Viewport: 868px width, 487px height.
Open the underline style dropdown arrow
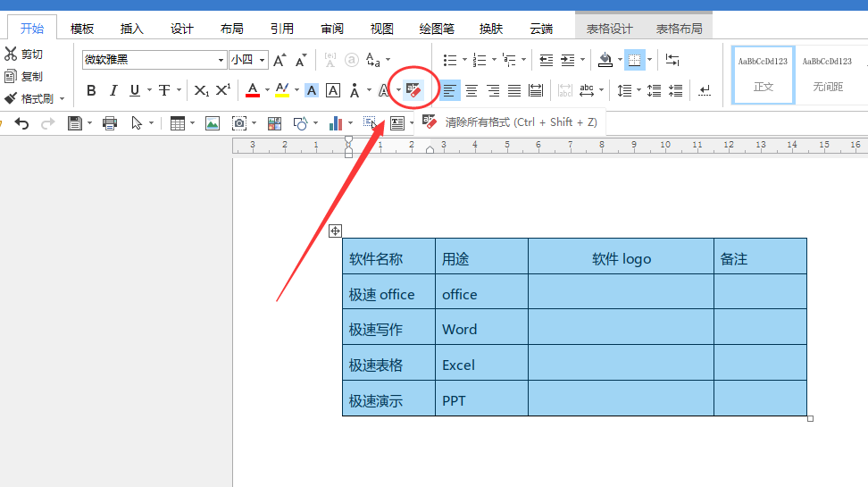point(149,90)
